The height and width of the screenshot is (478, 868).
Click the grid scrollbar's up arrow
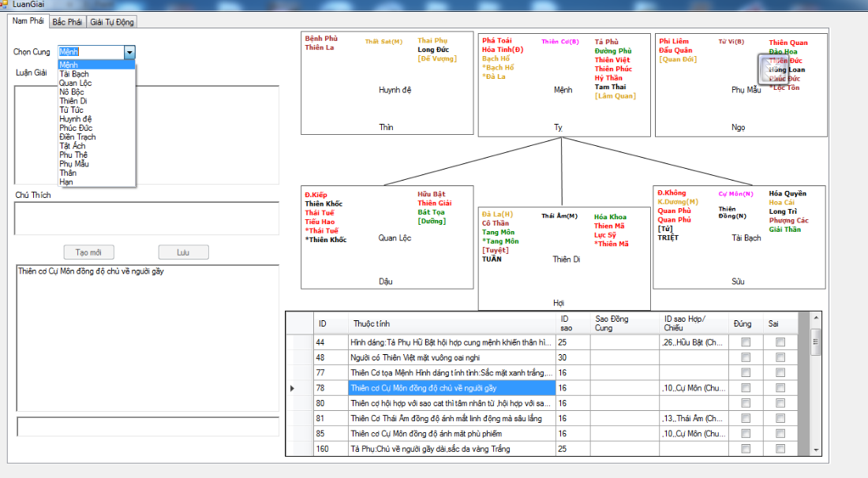pos(816,317)
